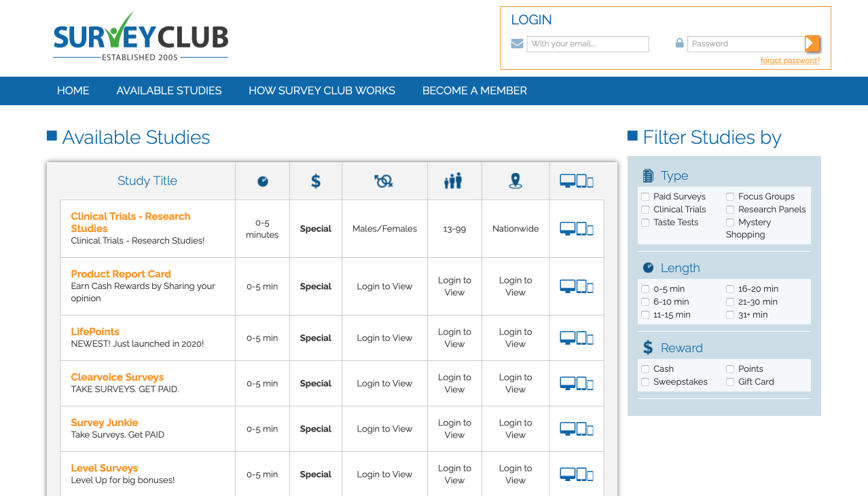Tick the Sweepstakes reward checkbox
Viewport: 868px width, 496px height.
point(645,382)
